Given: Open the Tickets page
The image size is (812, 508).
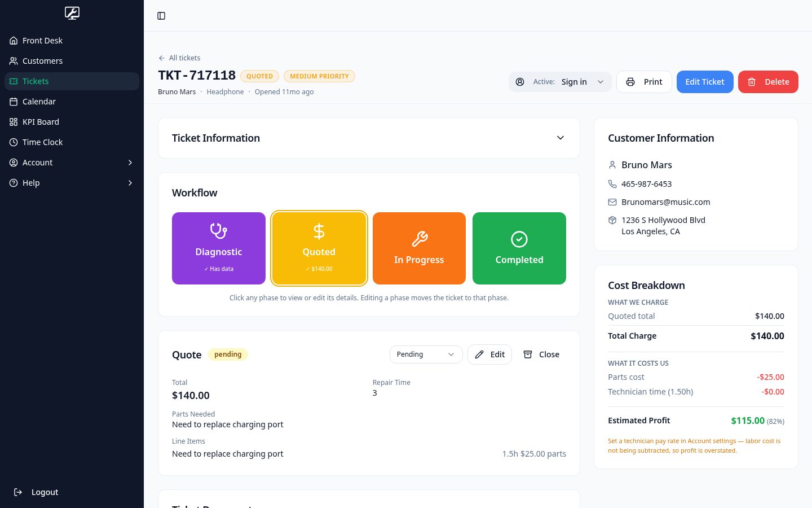Looking at the screenshot, I should coord(72,81).
